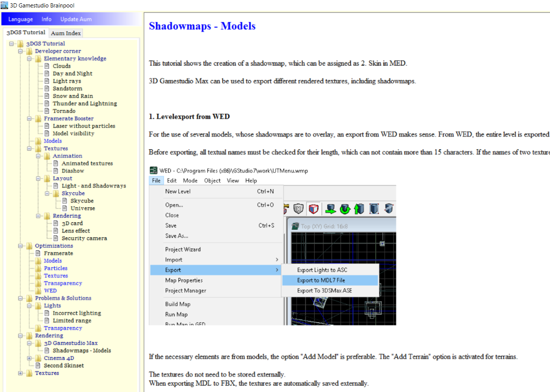
Task: Click the folder icon beside Framerate Booster
Action: coord(38,119)
